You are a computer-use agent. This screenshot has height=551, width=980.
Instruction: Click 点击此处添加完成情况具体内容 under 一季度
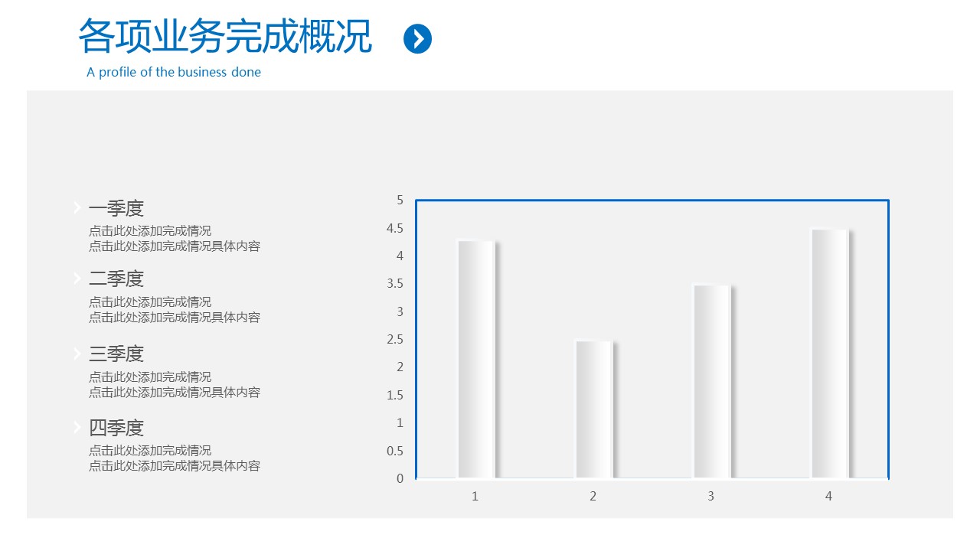175,246
